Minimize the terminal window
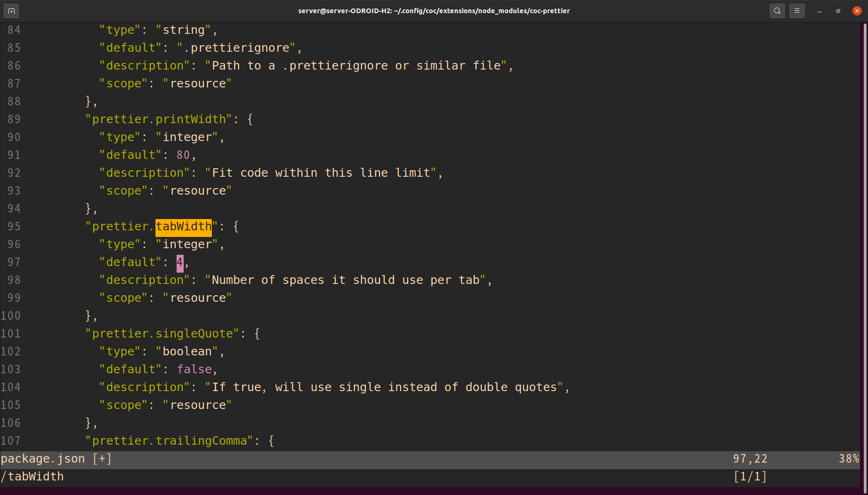Screen dimensions: 868x495 [x=820, y=11]
